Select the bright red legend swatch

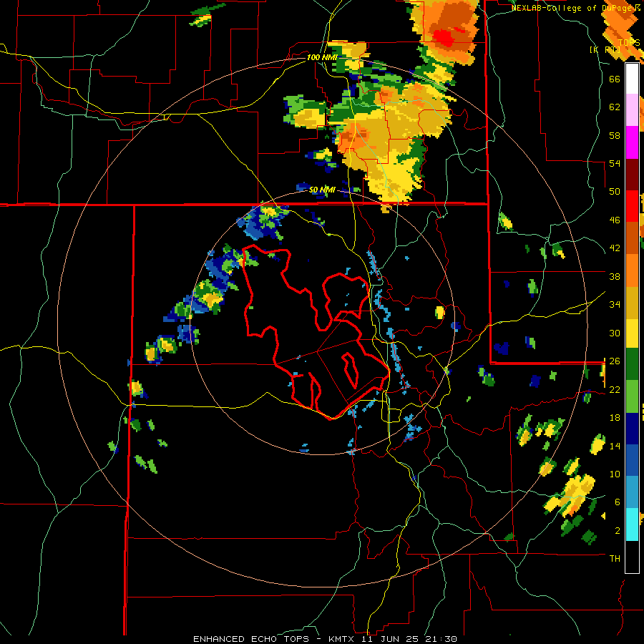pyautogui.click(x=632, y=206)
